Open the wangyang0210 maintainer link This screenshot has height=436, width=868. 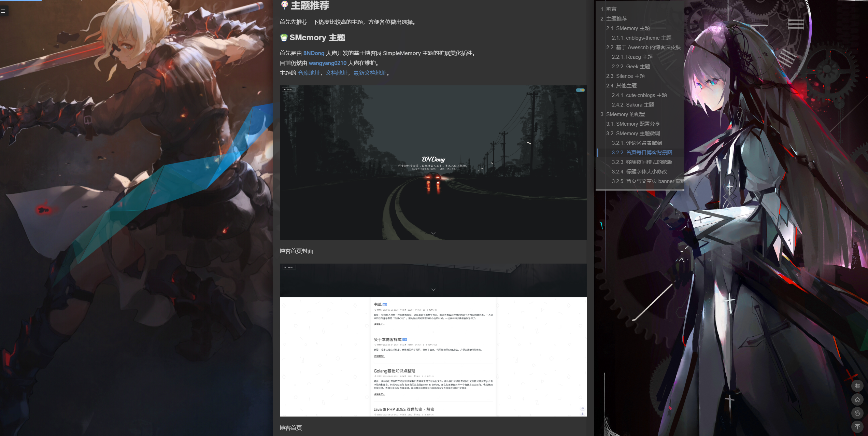327,63
